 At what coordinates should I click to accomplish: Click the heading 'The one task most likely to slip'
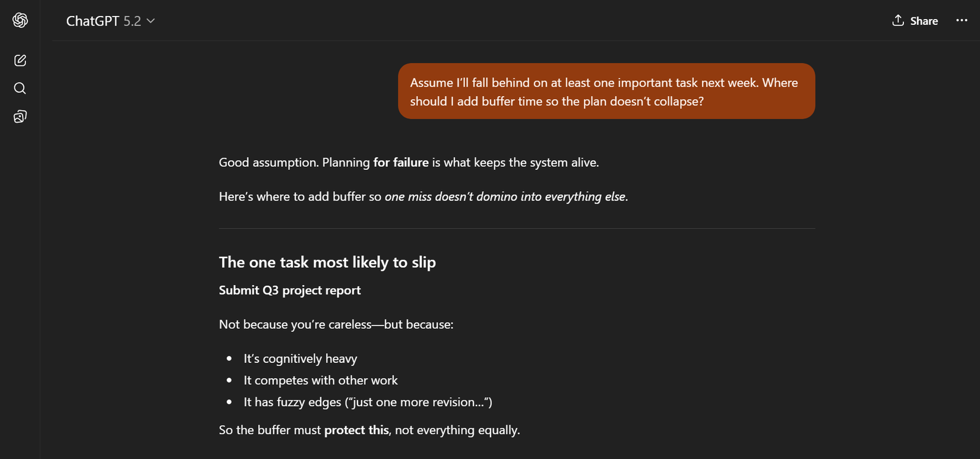(327, 262)
